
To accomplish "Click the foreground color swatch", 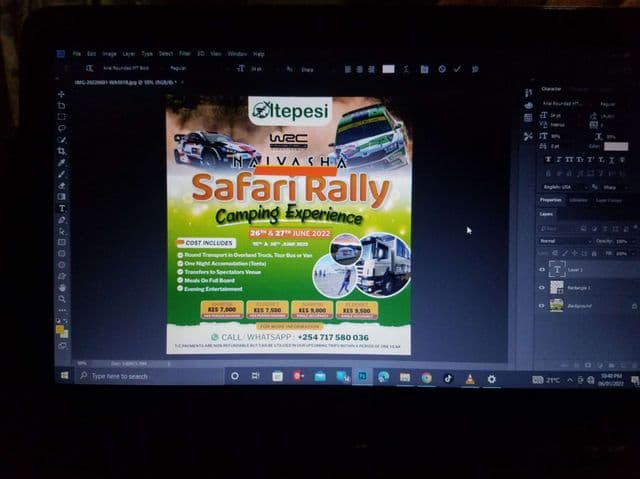I will click(x=60, y=329).
